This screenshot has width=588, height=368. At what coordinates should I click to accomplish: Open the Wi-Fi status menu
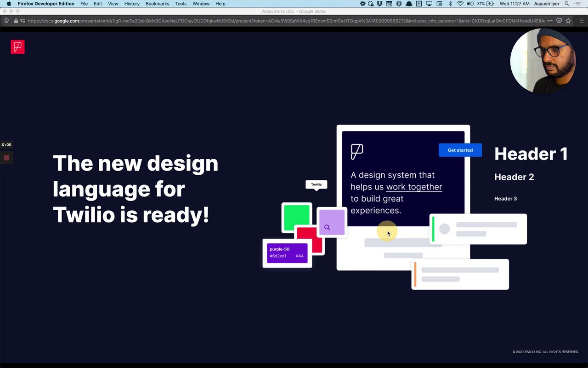coord(460,4)
